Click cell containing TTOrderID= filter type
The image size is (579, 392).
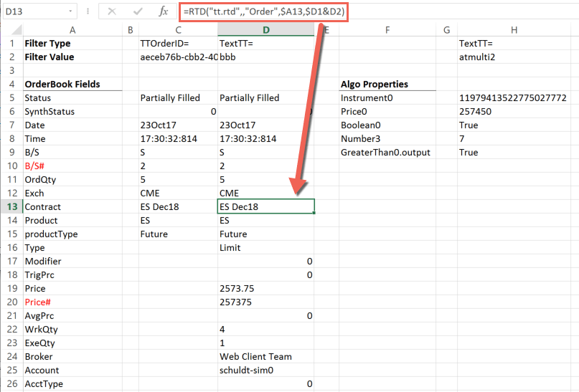[178, 44]
